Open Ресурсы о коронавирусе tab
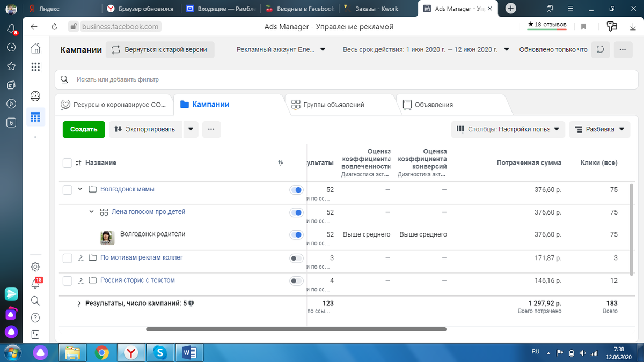Viewport: 644px width, 362px height. pos(114,105)
